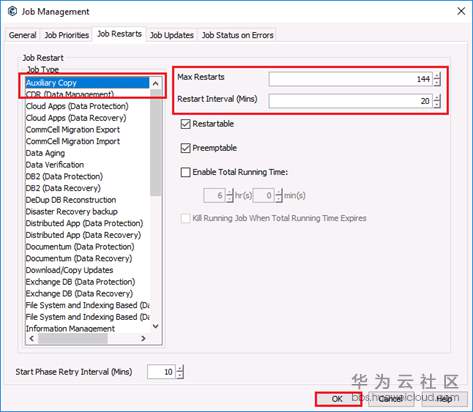Pick DB2 (Data Recovery)
This screenshot has height=412, width=473.
87,188
